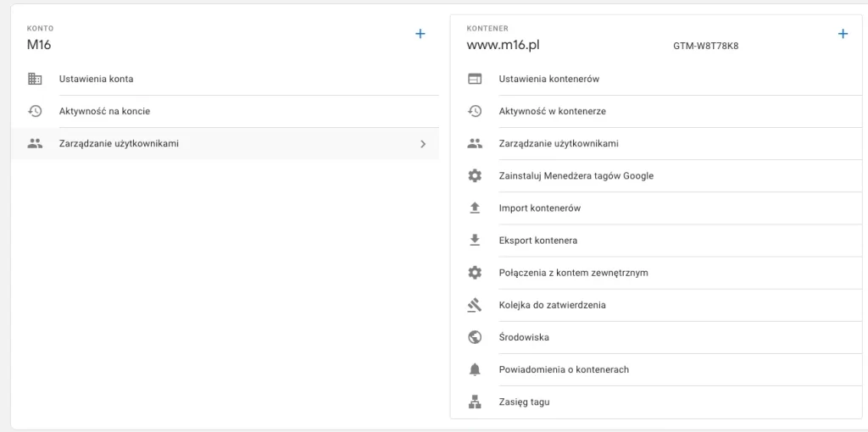The width and height of the screenshot is (868, 432).
Task: Click the bell icon beside Powiadomienia o kontenerach
Action: (x=475, y=369)
